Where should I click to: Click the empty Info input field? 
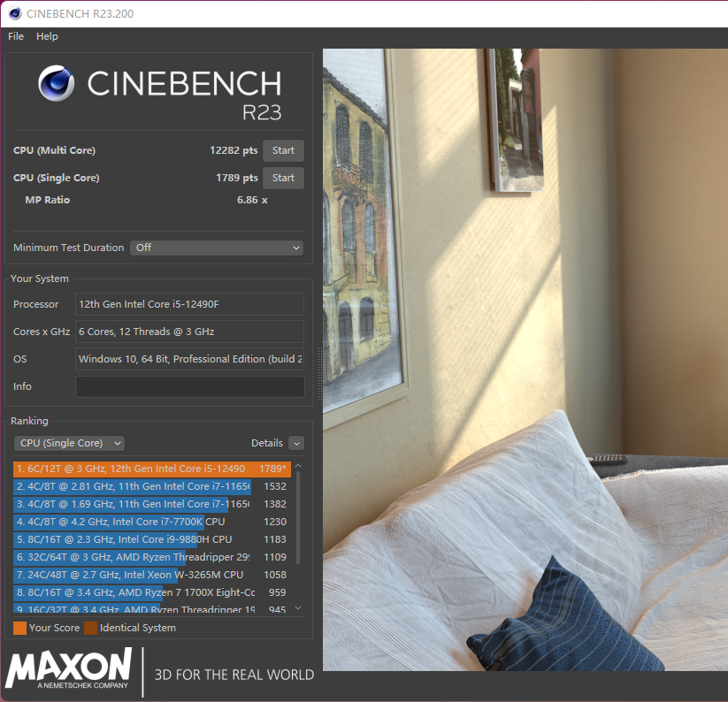point(189,386)
